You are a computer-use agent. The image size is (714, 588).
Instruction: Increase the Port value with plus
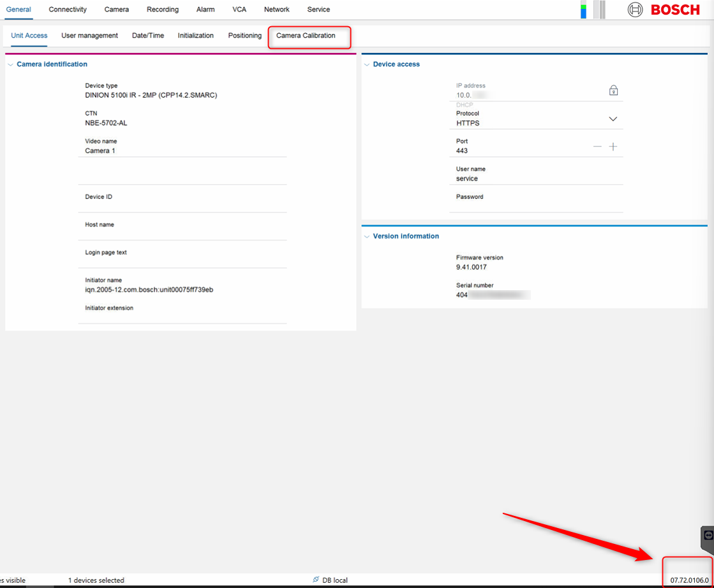click(x=613, y=147)
